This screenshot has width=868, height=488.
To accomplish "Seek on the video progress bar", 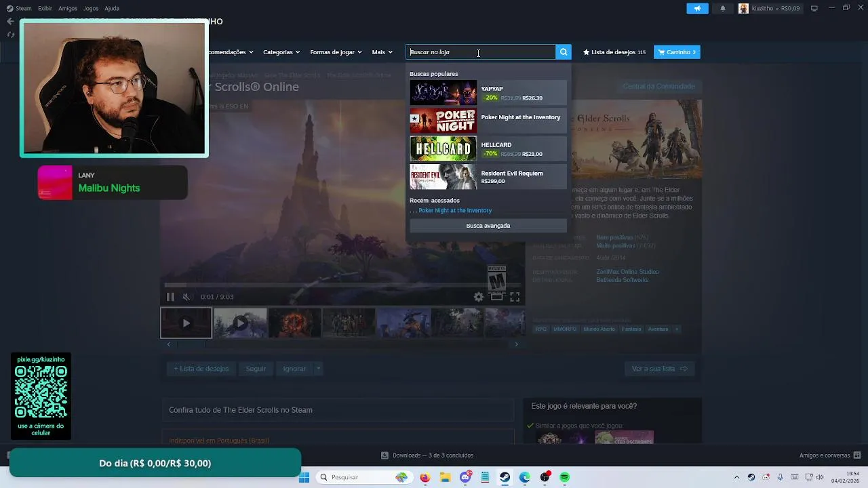I will (x=342, y=285).
